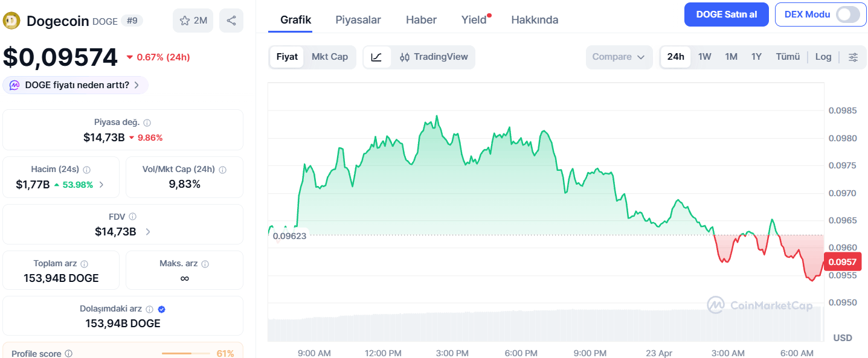
Task: Open the Hakkında tab
Action: pos(535,19)
